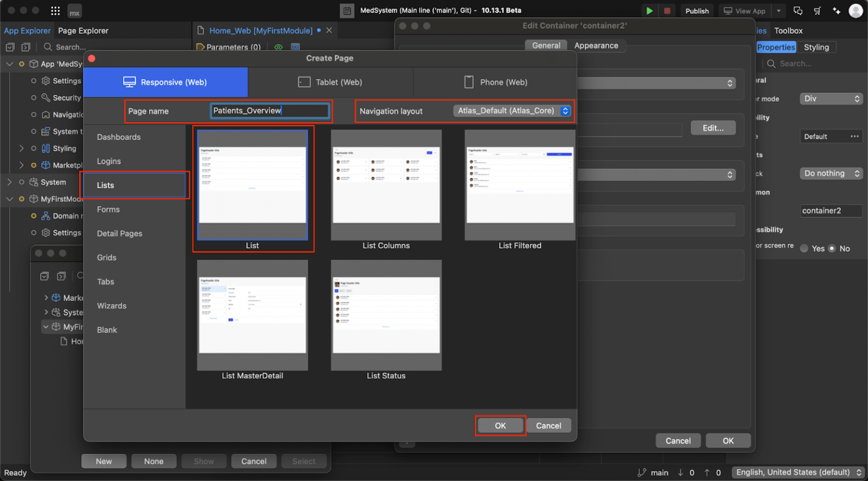The width and height of the screenshot is (868, 481).
Task: Switch device type to Tablet (Web)
Action: coord(330,82)
